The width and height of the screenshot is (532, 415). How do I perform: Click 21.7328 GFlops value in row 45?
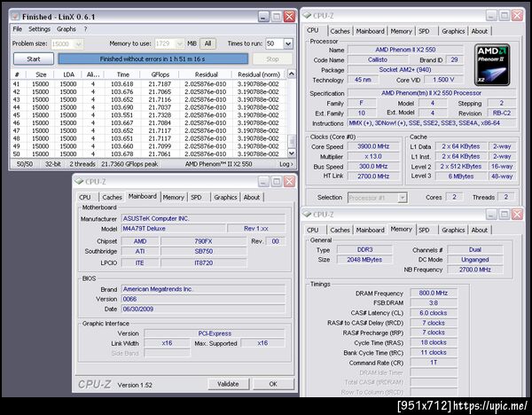160,115
